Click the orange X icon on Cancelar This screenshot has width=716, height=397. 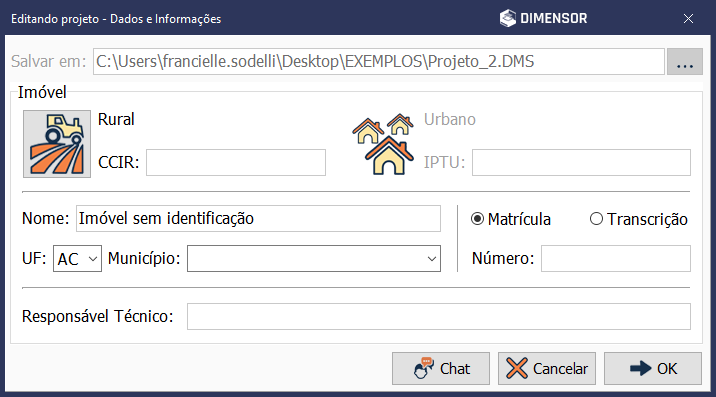517,368
